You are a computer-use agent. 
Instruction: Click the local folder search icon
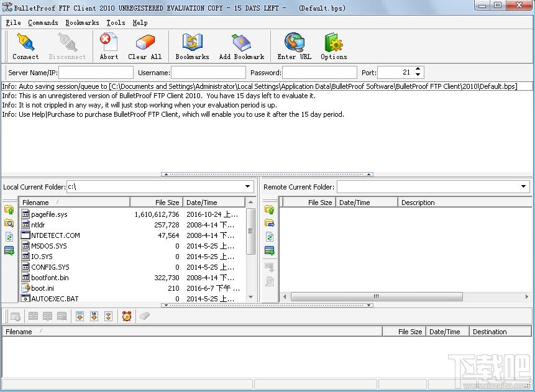point(9,223)
